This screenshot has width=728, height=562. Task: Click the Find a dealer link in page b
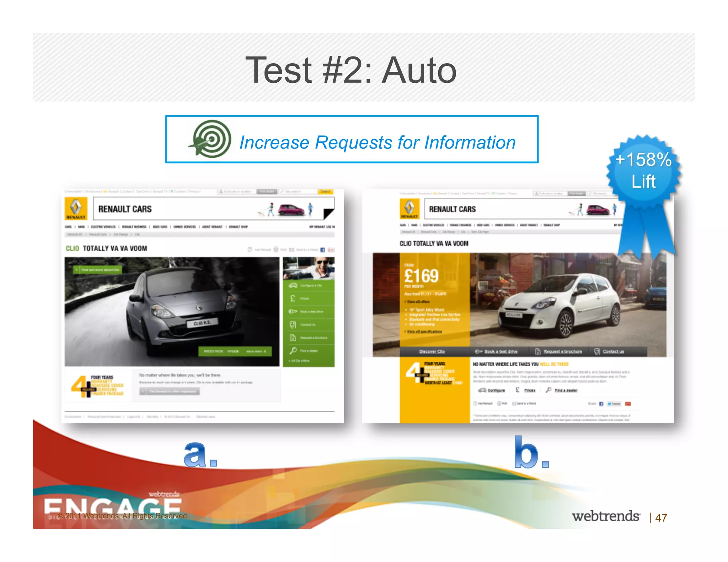point(566,390)
